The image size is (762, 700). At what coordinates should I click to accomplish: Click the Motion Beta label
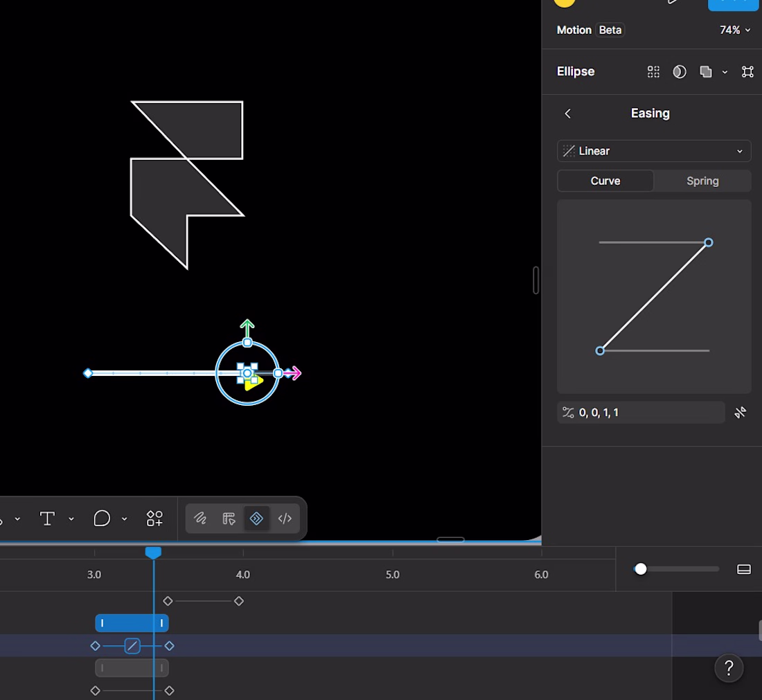click(x=590, y=30)
